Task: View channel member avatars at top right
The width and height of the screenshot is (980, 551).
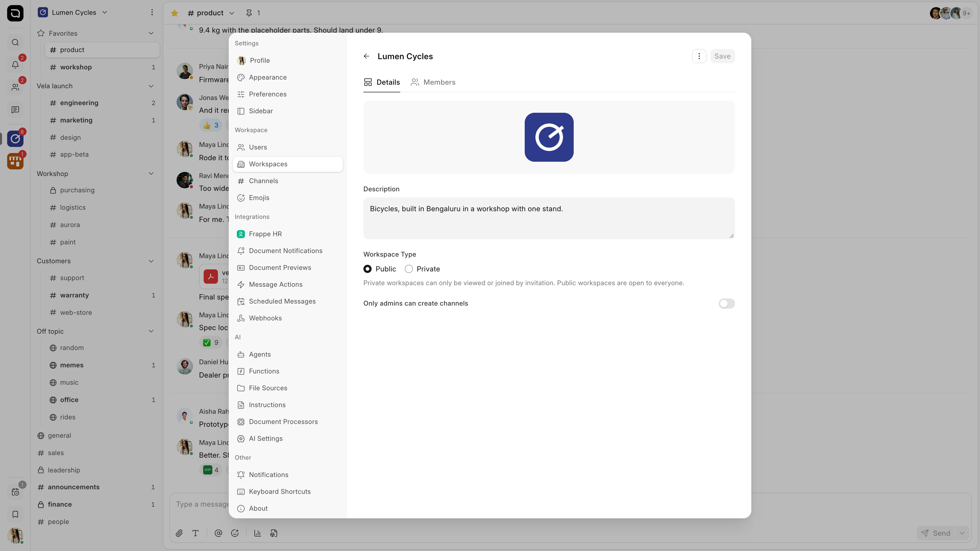Action: point(951,13)
